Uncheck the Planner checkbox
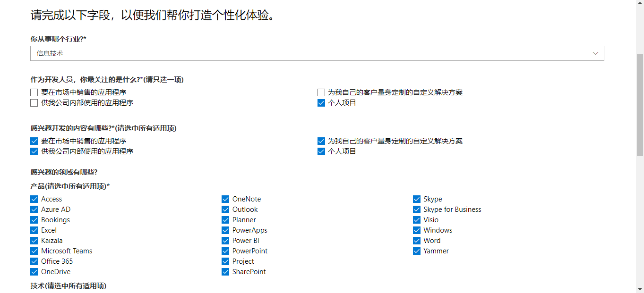This screenshot has height=293, width=644. (x=225, y=220)
